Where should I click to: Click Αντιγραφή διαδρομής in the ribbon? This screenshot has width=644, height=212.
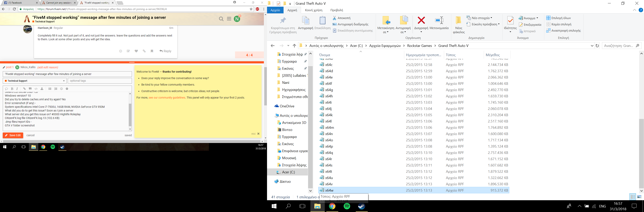[350, 24]
